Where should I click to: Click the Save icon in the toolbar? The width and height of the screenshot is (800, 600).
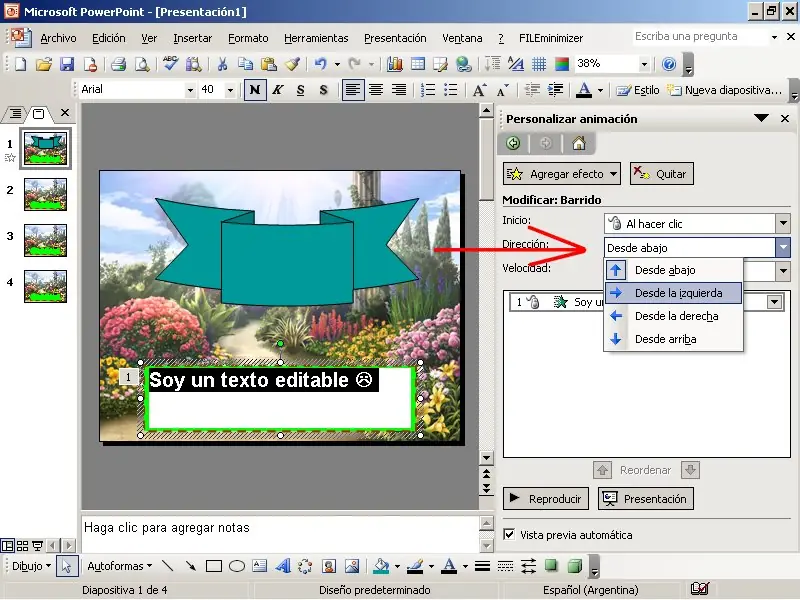67,64
